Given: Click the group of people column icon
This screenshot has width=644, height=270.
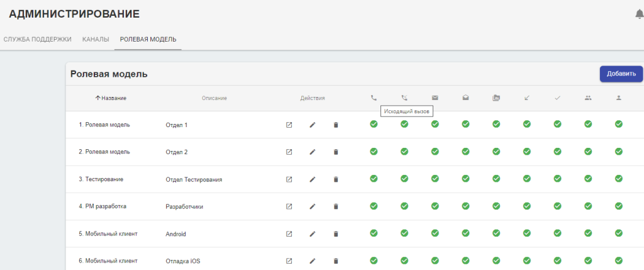Looking at the screenshot, I should (588, 98).
